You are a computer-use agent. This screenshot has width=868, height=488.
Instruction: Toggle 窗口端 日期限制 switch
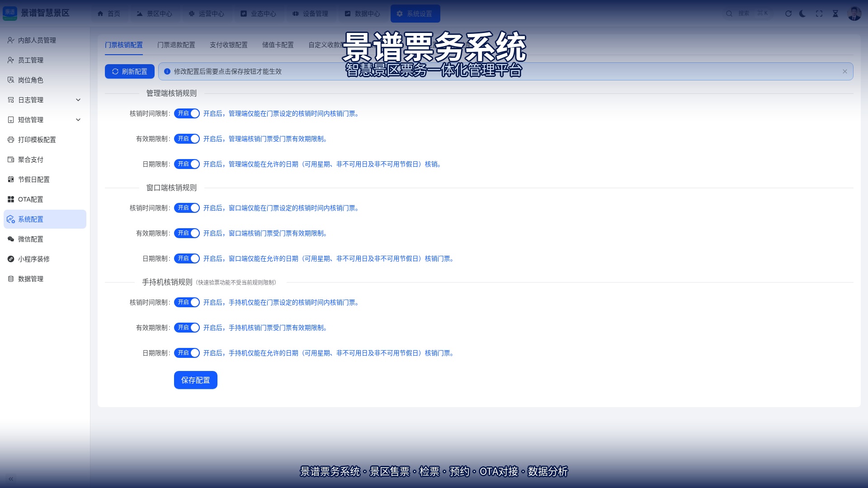point(187,258)
